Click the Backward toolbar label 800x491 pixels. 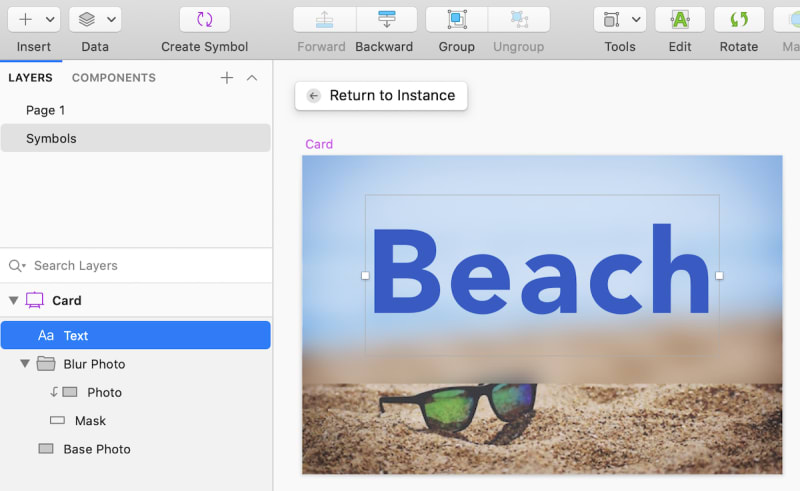(384, 47)
